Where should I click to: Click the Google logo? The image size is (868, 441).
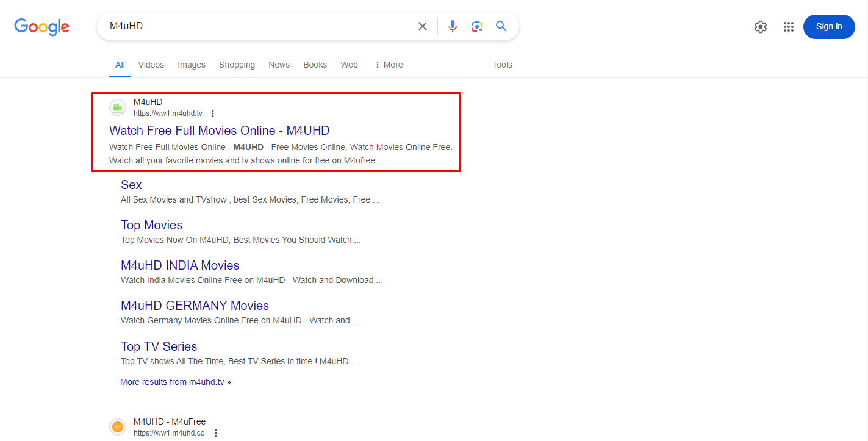(42, 27)
